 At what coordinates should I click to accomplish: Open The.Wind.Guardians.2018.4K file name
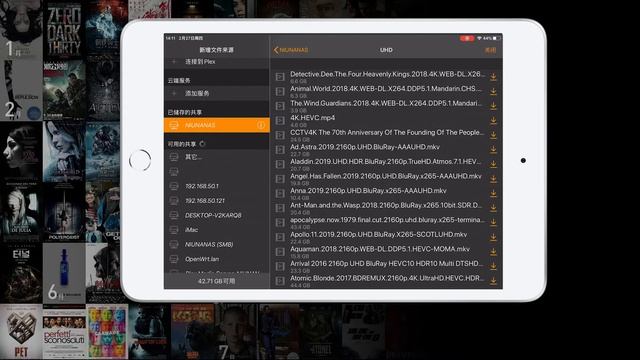(x=386, y=103)
